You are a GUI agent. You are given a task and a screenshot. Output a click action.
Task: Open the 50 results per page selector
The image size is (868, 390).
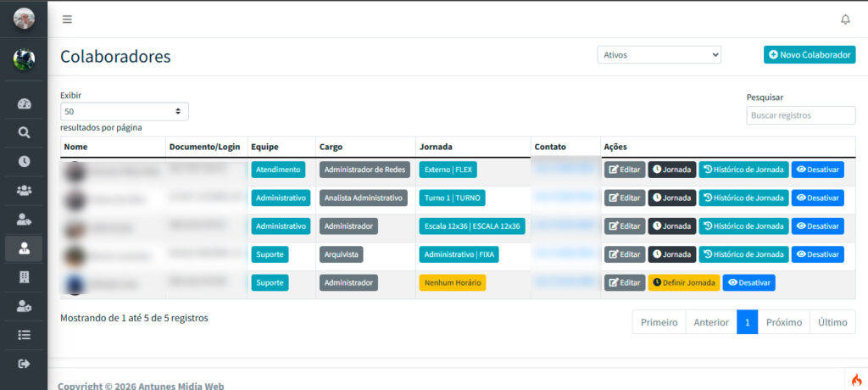[x=124, y=111]
